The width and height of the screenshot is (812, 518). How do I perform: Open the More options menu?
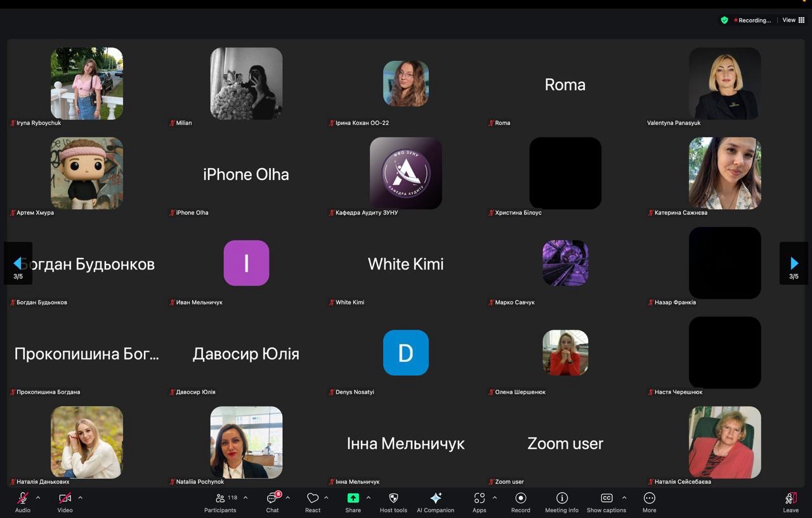tap(649, 498)
